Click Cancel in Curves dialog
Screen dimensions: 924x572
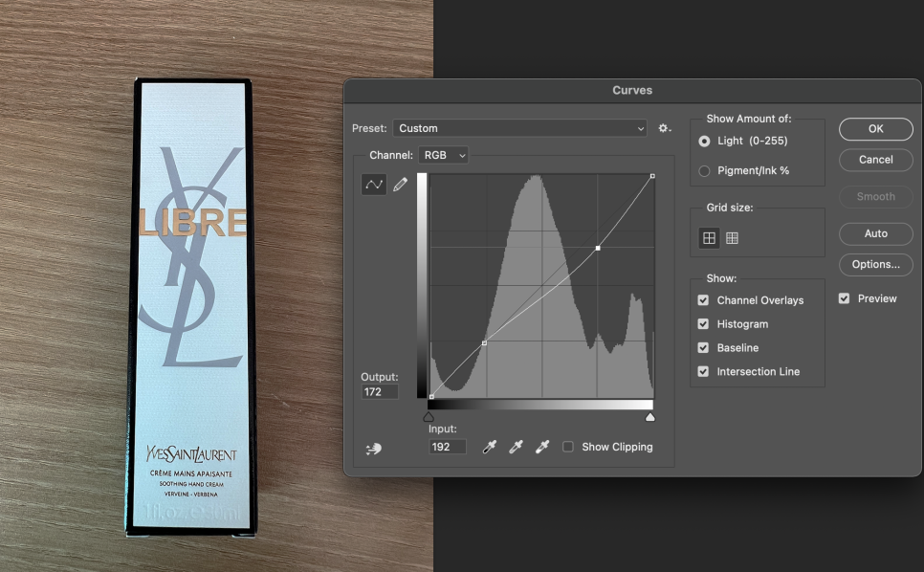pyautogui.click(x=875, y=160)
